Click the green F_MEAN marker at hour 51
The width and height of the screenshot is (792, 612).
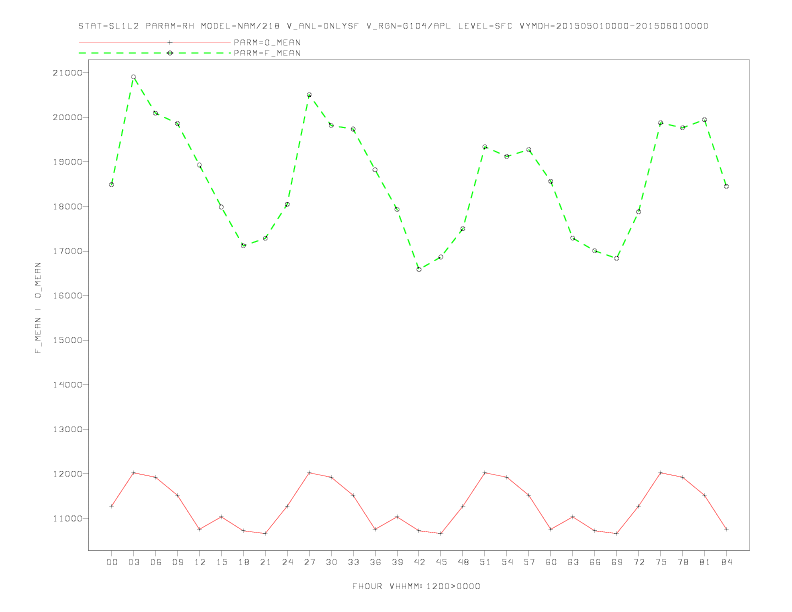(485, 147)
